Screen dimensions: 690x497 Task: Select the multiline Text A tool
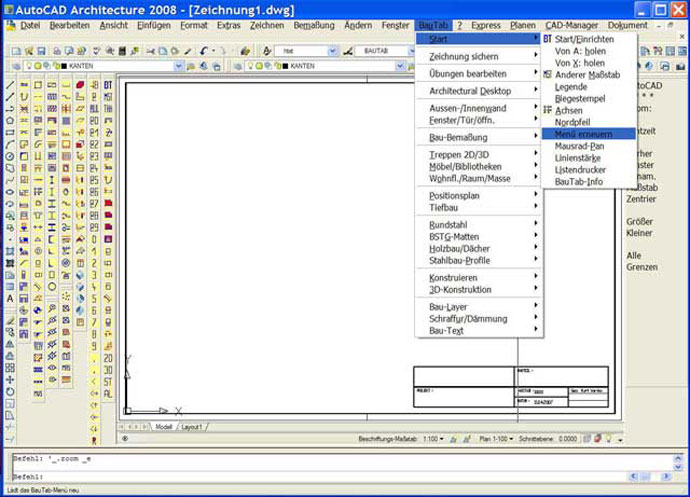[10, 298]
